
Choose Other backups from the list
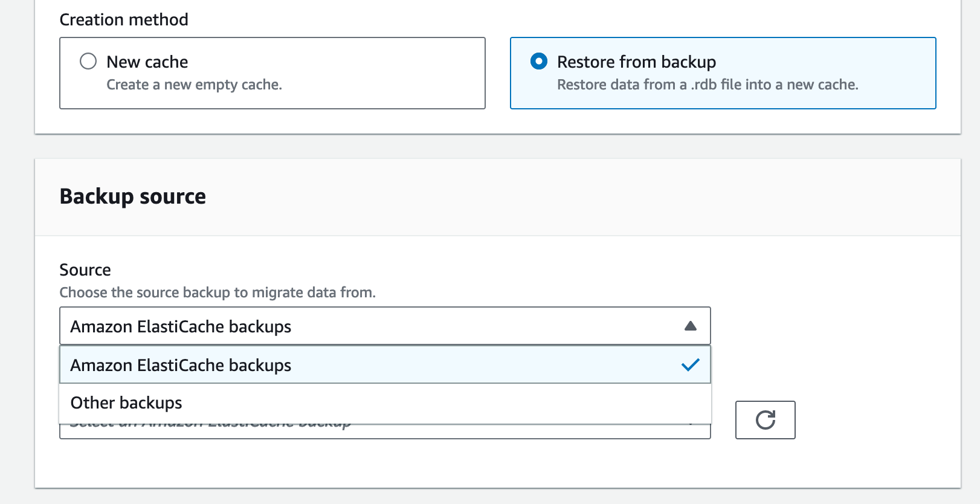point(385,403)
